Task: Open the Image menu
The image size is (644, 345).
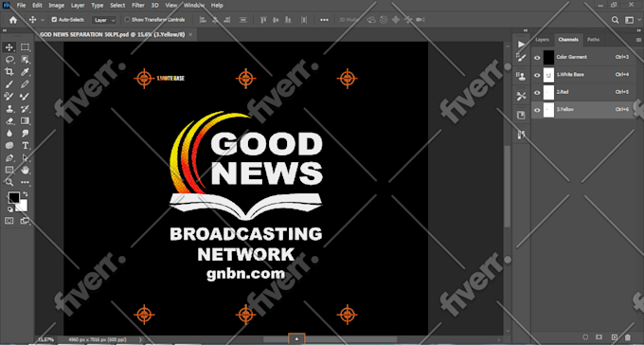Action: [x=56, y=6]
